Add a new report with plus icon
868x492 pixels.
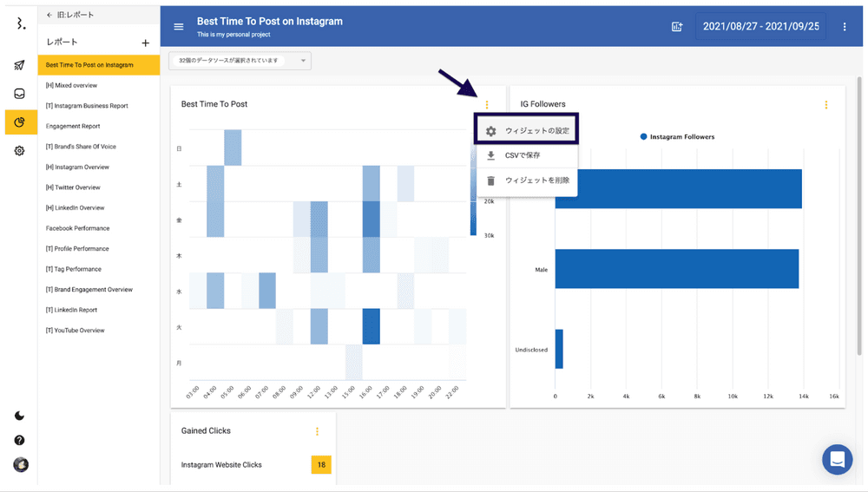145,43
